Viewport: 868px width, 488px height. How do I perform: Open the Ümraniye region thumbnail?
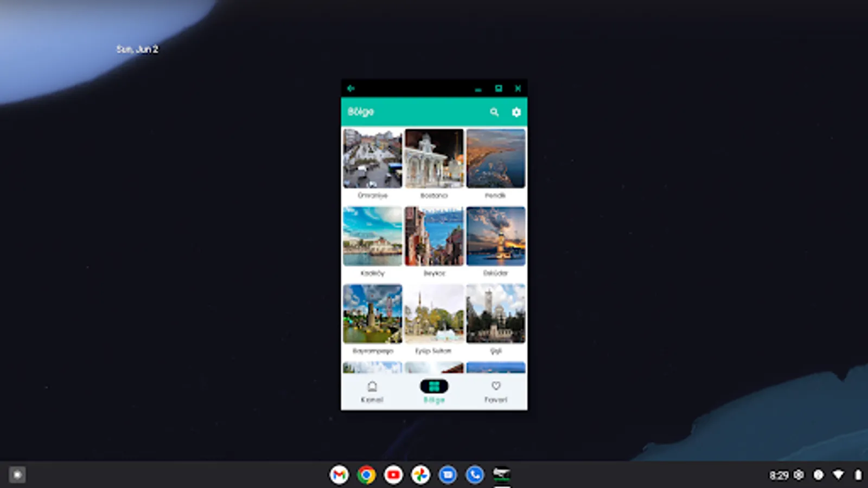point(372,158)
